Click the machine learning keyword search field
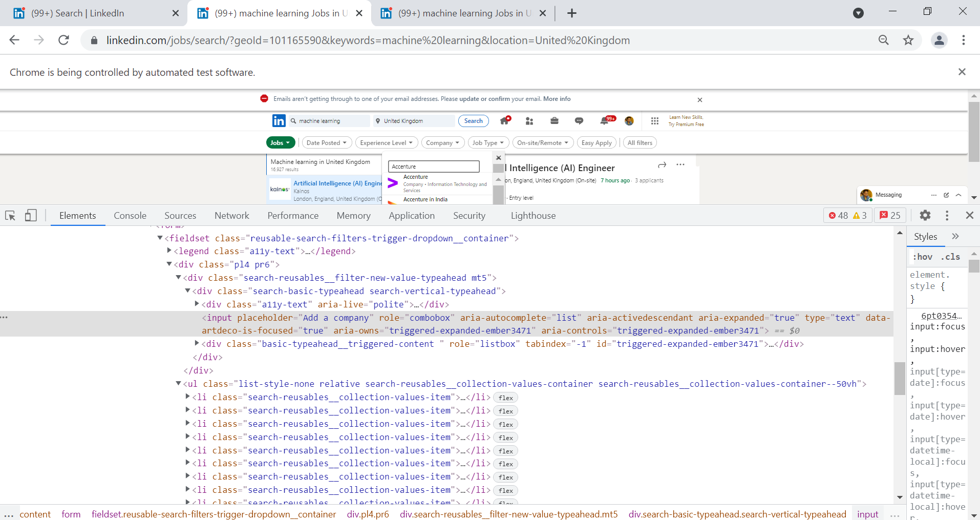 (329, 121)
